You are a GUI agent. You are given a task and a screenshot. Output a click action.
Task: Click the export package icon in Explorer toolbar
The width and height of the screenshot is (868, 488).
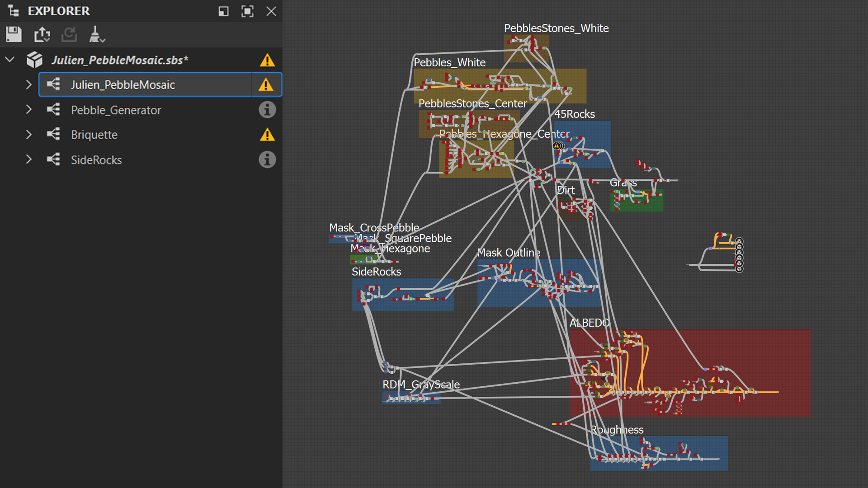[42, 33]
